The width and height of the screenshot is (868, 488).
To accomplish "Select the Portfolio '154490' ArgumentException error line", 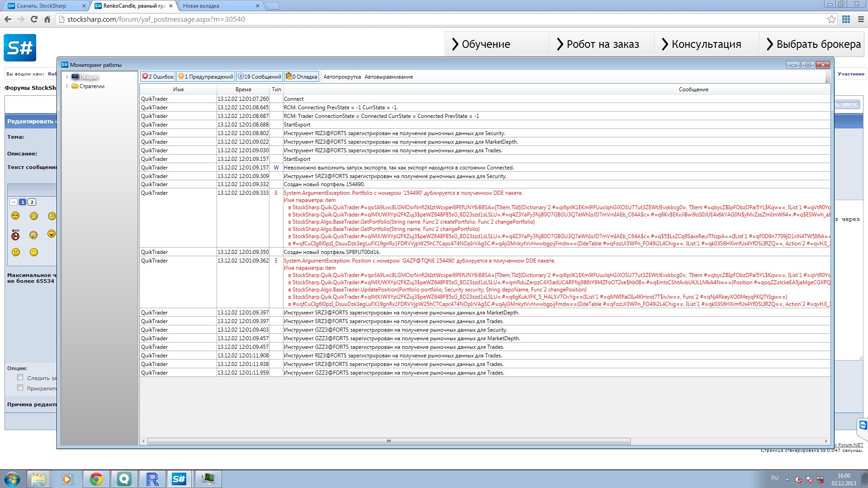I will 403,193.
